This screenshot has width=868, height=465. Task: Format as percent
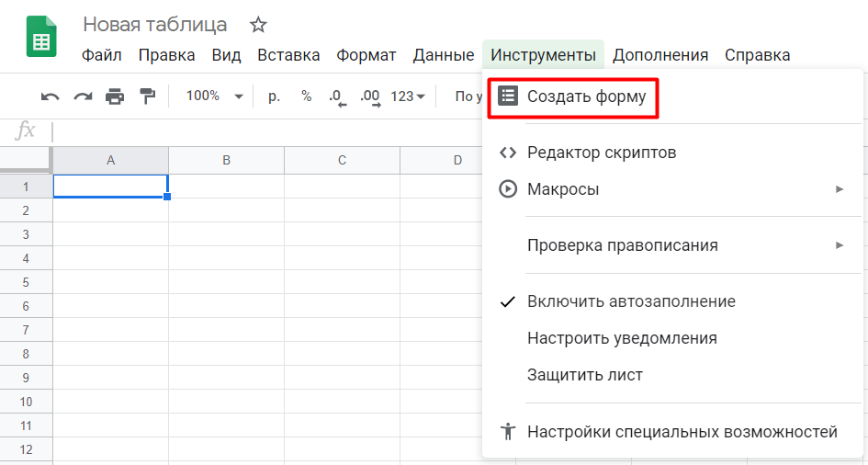click(x=306, y=96)
